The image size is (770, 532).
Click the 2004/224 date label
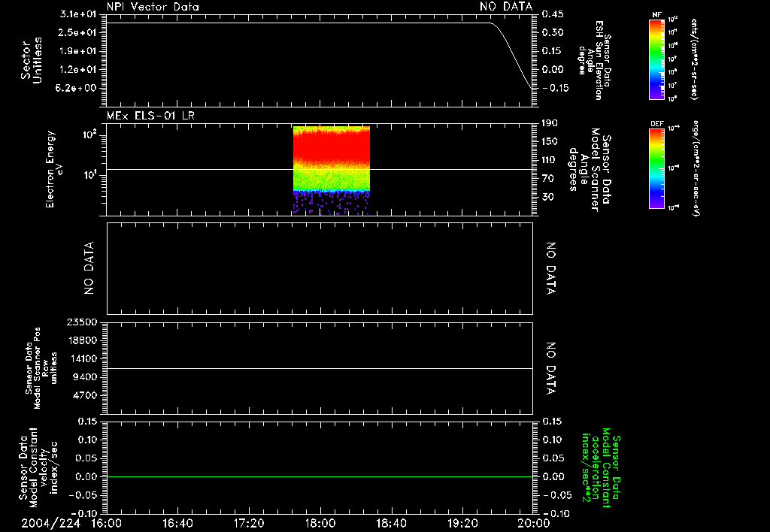click(50, 523)
